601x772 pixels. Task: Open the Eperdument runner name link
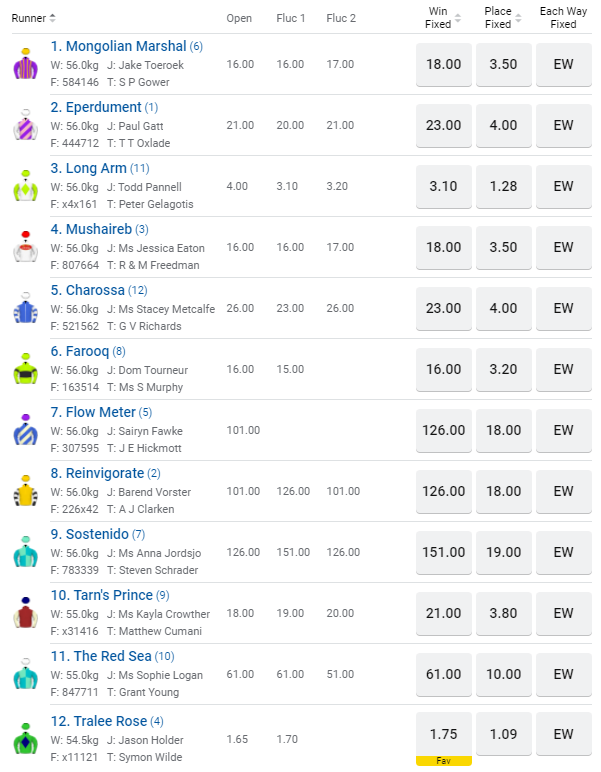96,107
